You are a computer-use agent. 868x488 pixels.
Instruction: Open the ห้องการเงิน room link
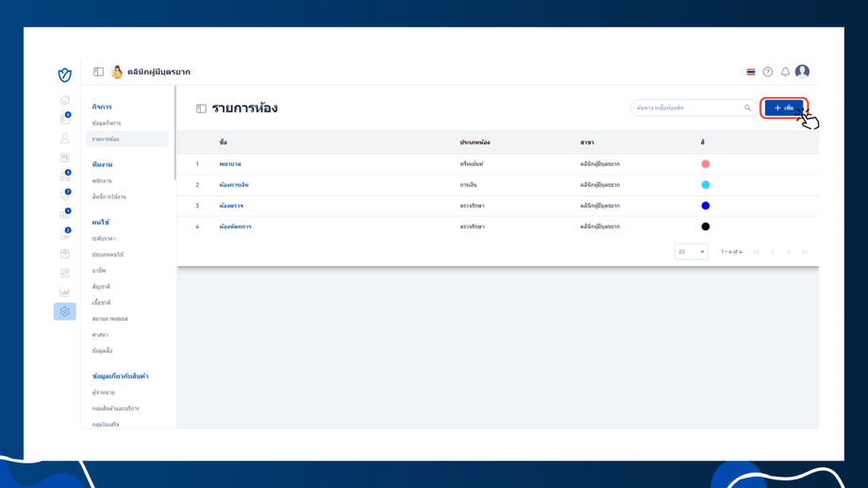click(234, 185)
